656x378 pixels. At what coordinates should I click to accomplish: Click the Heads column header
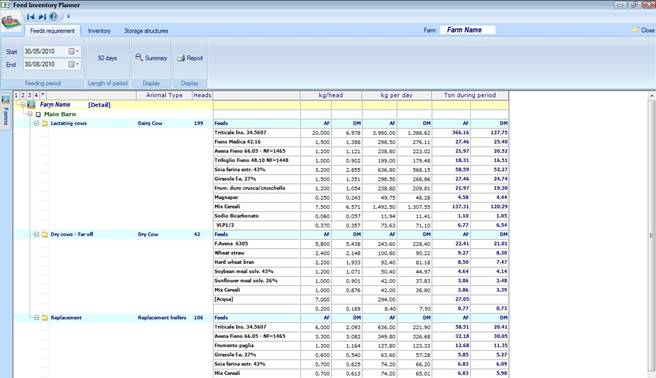(x=202, y=95)
